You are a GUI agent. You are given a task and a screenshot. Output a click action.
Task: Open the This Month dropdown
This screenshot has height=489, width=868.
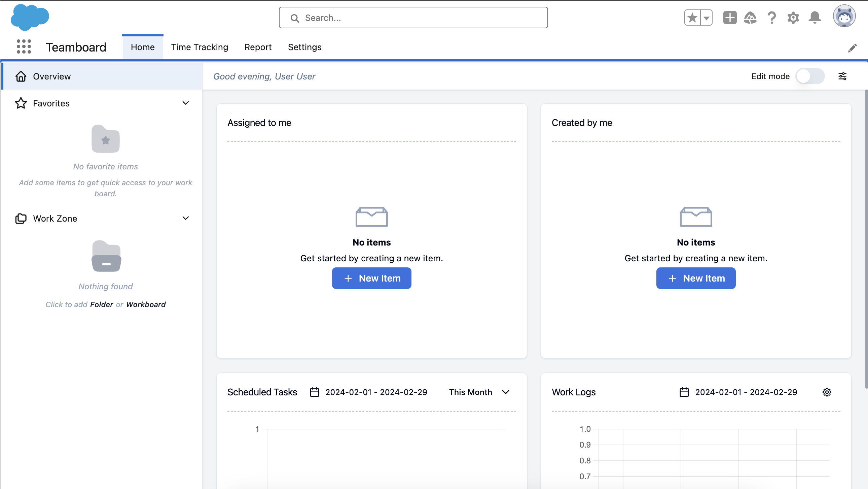click(478, 392)
